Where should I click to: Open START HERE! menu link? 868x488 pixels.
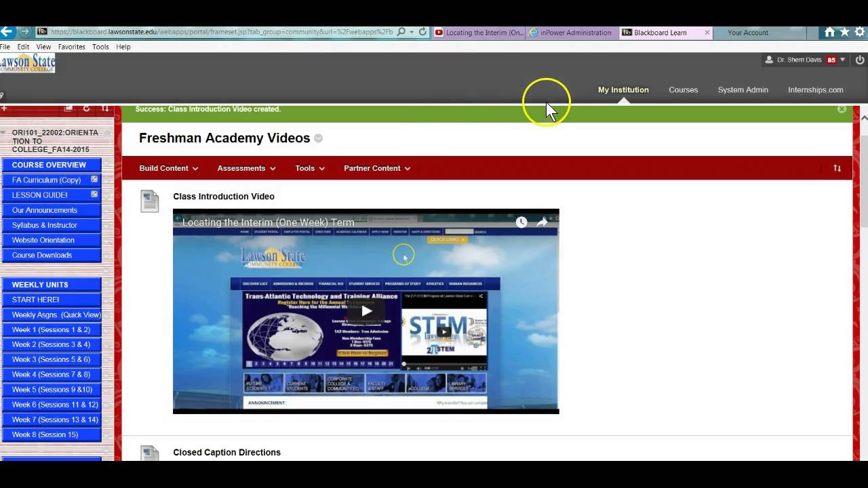pos(35,300)
